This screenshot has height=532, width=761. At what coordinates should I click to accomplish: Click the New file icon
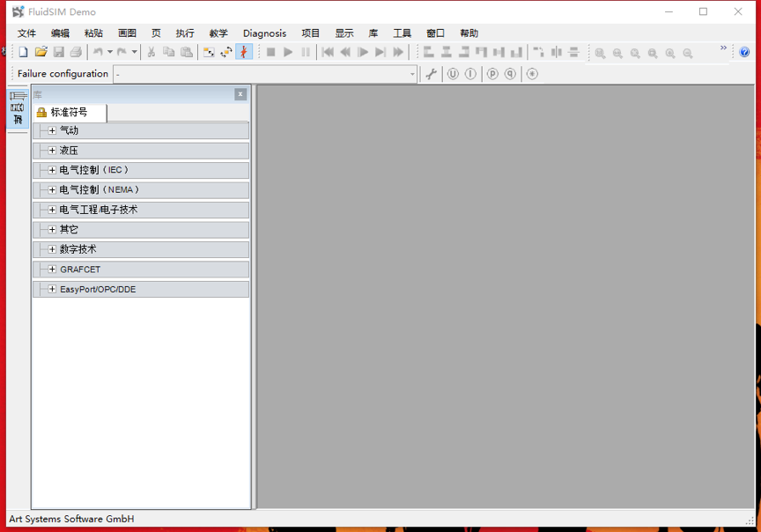tap(24, 53)
